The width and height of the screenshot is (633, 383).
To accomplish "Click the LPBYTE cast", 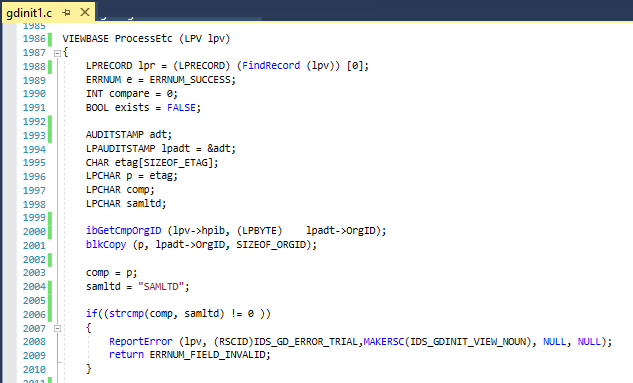I will click(259, 231).
